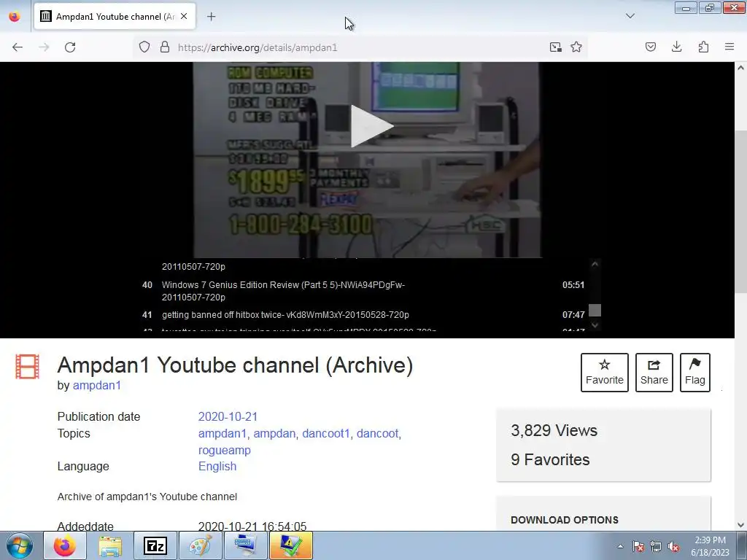The width and height of the screenshot is (747, 560).
Task: Click the Flag button
Action: (x=695, y=373)
